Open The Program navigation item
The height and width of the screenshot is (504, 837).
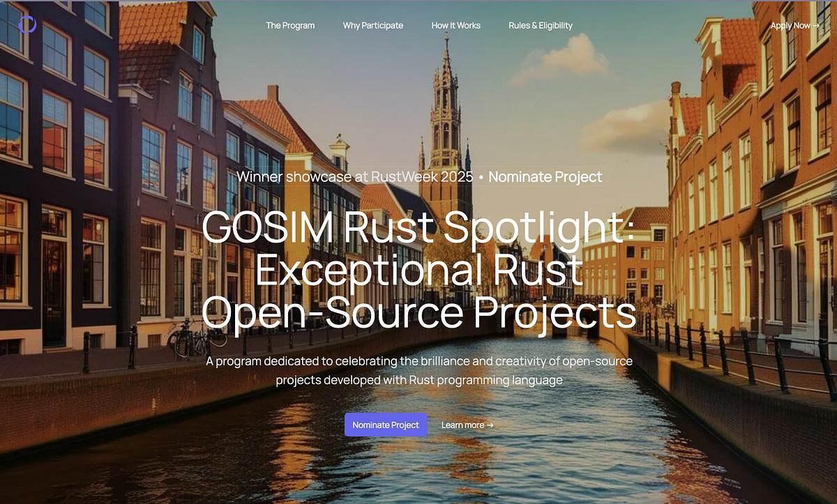[x=290, y=25]
